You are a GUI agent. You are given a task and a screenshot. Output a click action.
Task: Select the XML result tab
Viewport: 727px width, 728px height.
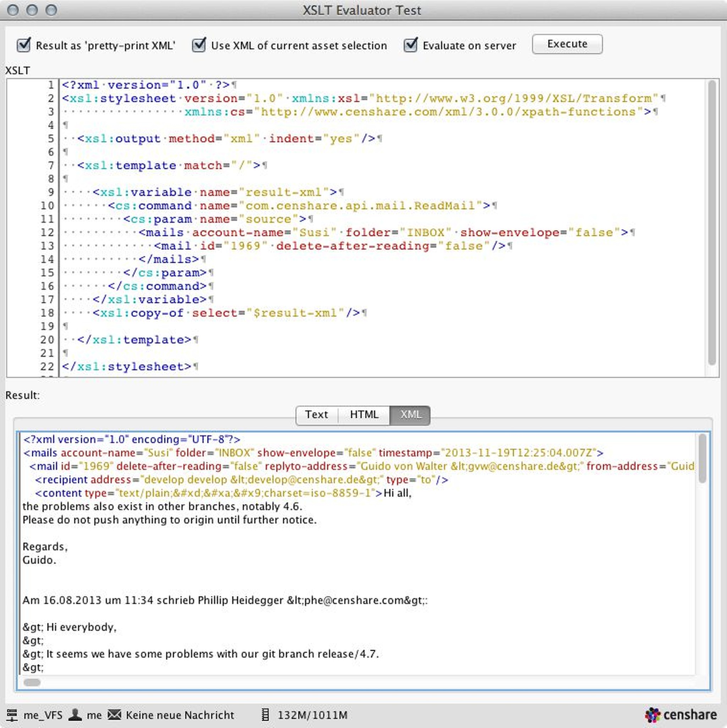click(x=410, y=415)
